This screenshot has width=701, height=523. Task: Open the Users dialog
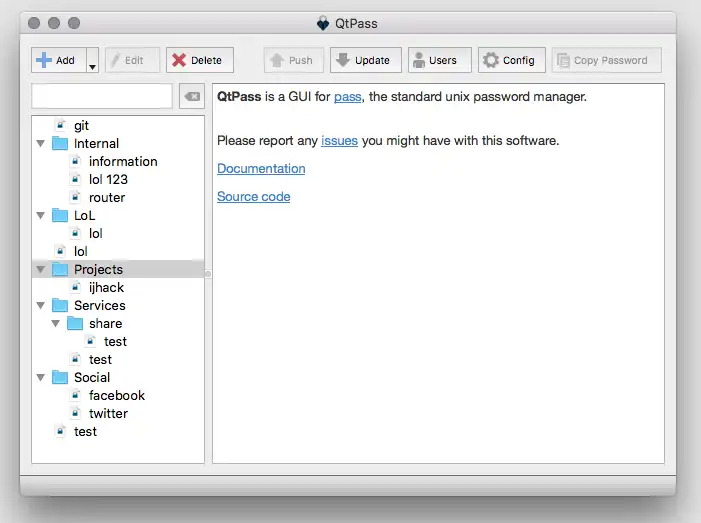point(439,60)
